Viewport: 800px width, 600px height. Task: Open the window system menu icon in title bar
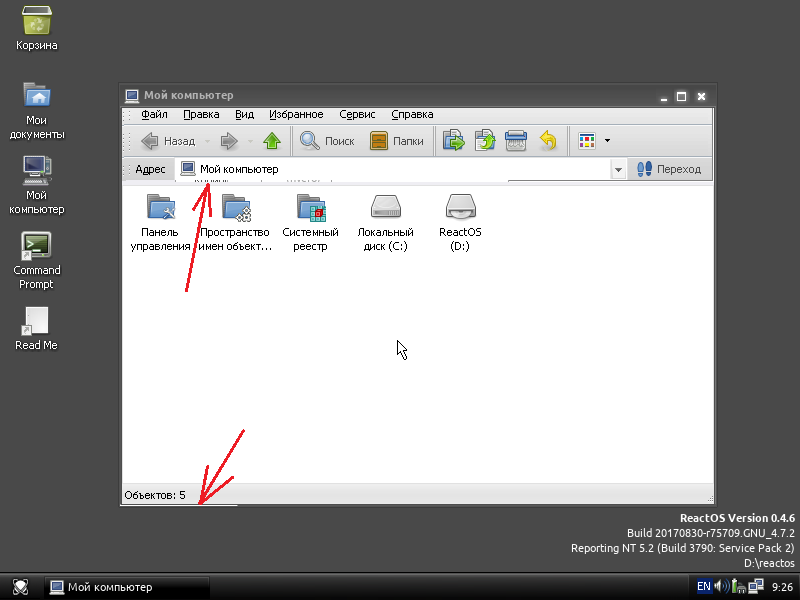point(132,95)
